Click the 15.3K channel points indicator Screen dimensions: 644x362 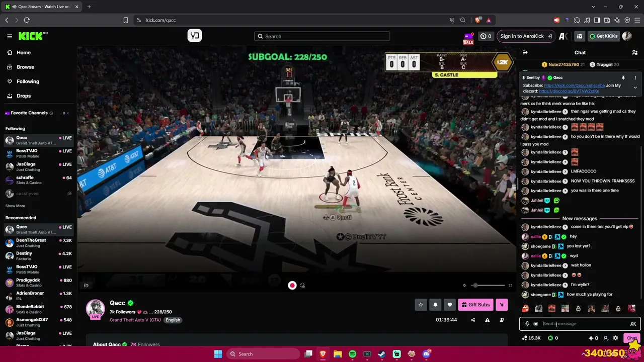[x=531, y=338]
